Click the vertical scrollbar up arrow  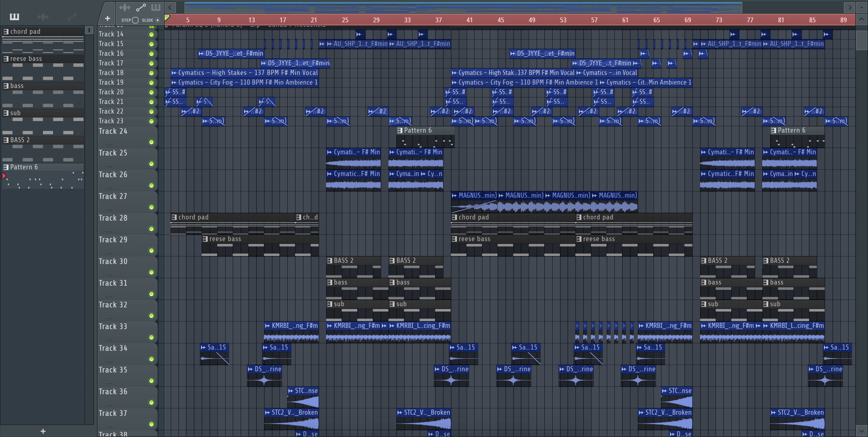(862, 19)
